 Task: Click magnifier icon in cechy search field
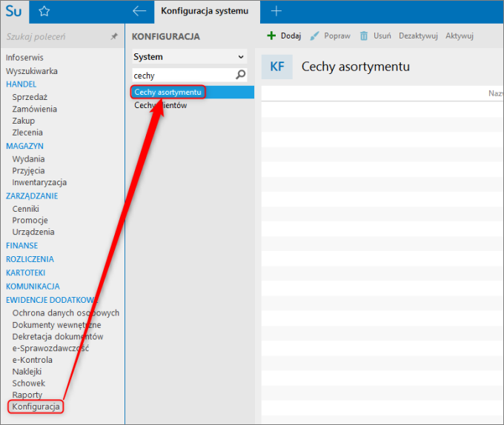(240, 75)
